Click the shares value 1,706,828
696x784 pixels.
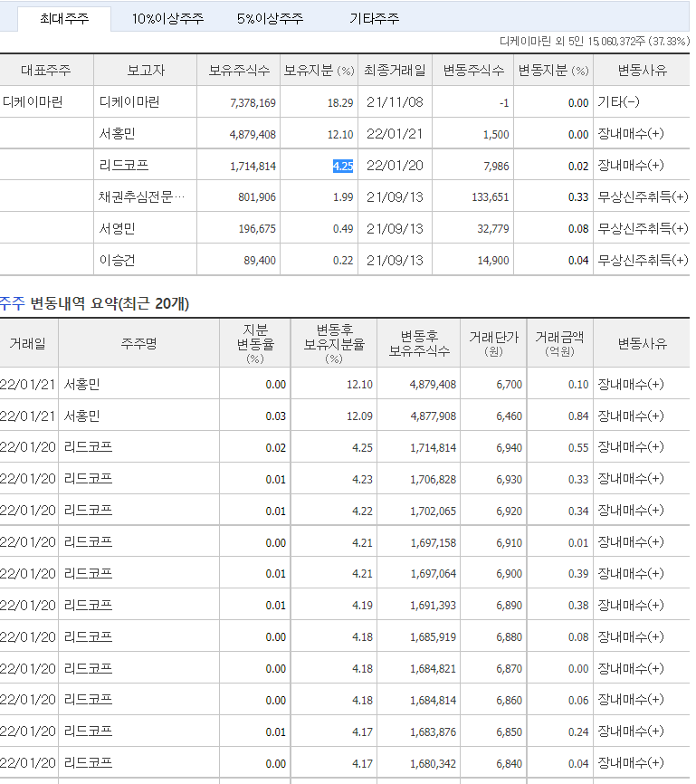(434, 480)
